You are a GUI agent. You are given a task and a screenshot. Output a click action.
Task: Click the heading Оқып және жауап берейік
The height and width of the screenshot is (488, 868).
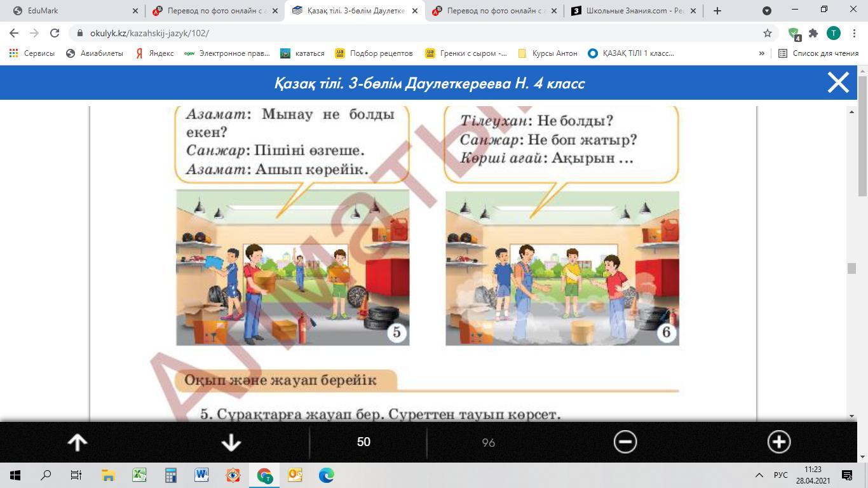tap(280, 380)
